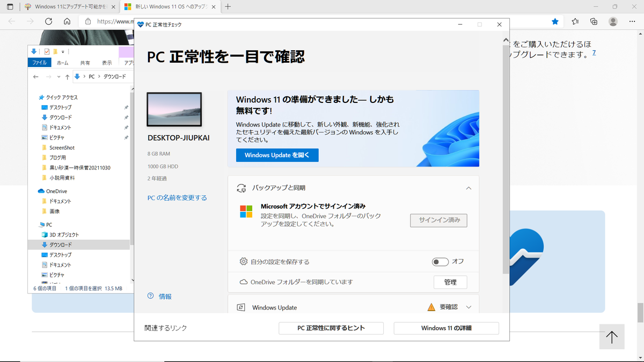Click Windows 11 の詳細 button
Viewport: 644px width, 362px height.
(447, 328)
